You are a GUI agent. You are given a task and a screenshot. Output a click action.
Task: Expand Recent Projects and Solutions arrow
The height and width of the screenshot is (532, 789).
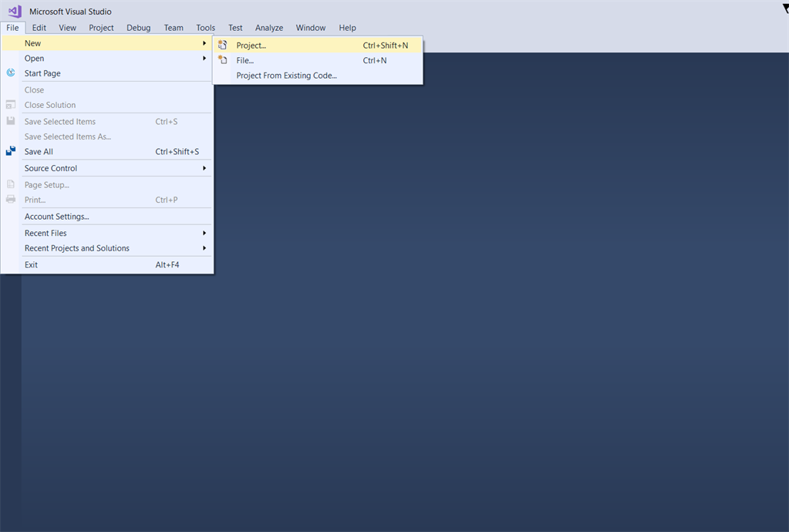pyautogui.click(x=204, y=248)
